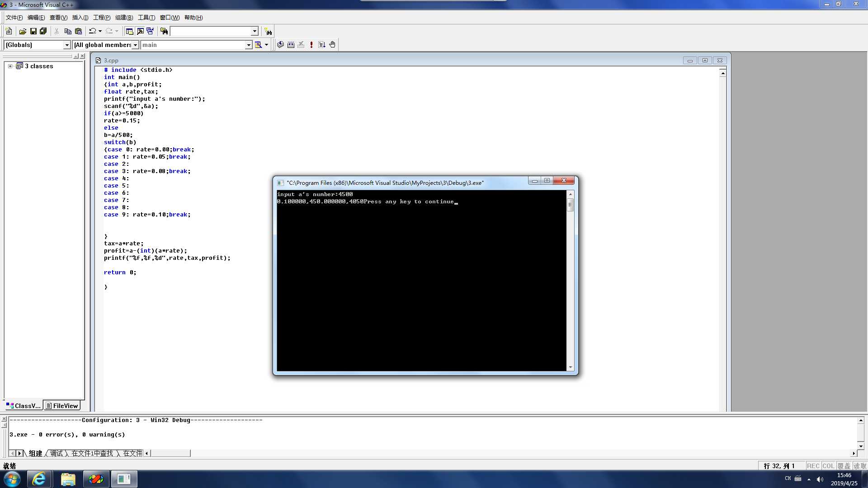Open the Find combo box dropdown
This screenshot has height=488, width=868.
(255, 31)
